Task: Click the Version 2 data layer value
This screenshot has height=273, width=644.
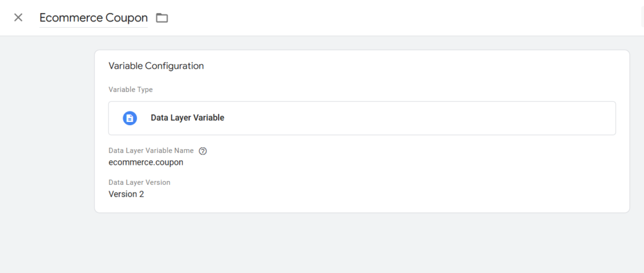Action: 126,194
